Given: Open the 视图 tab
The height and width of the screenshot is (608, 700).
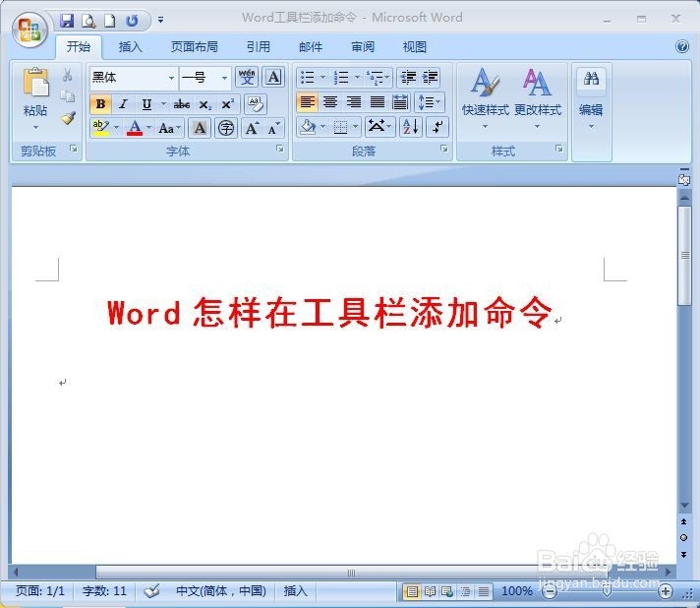Looking at the screenshot, I should click(x=414, y=47).
